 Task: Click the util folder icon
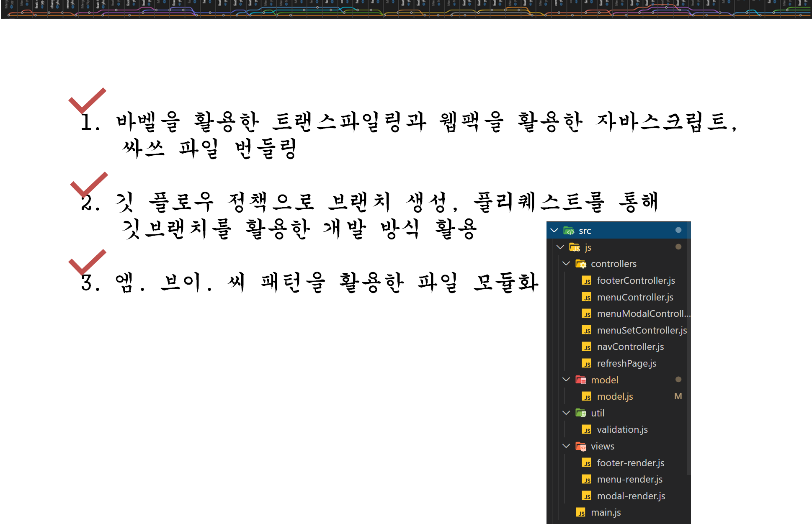pyautogui.click(x=581, y=413)
